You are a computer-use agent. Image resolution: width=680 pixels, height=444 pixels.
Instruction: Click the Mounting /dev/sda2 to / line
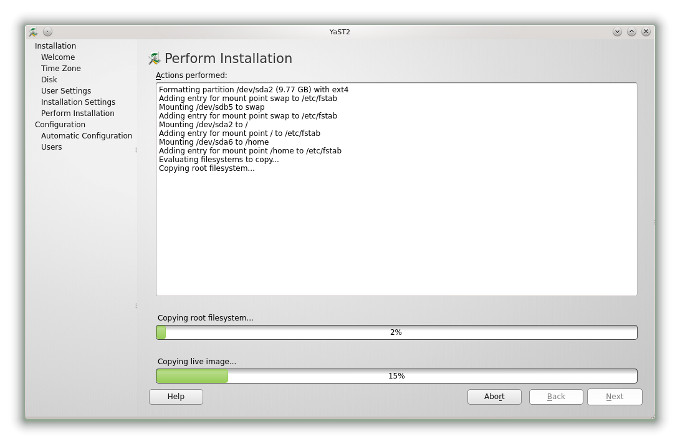[x=203, y=124]
